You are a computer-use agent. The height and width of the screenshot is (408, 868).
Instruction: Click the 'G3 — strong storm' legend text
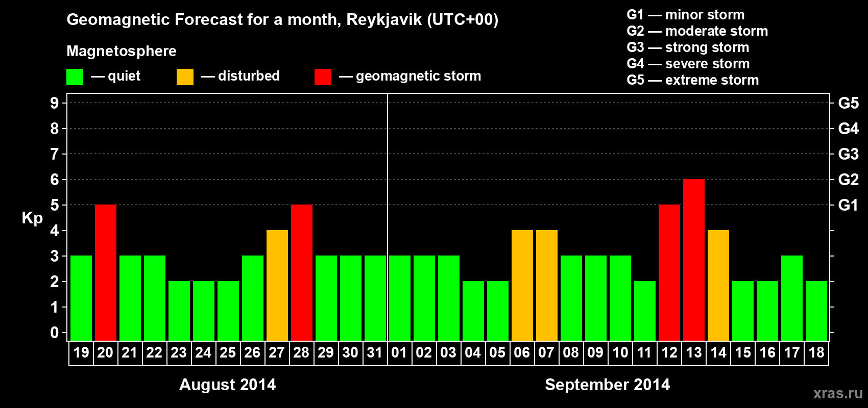click(x=688, y=47)
